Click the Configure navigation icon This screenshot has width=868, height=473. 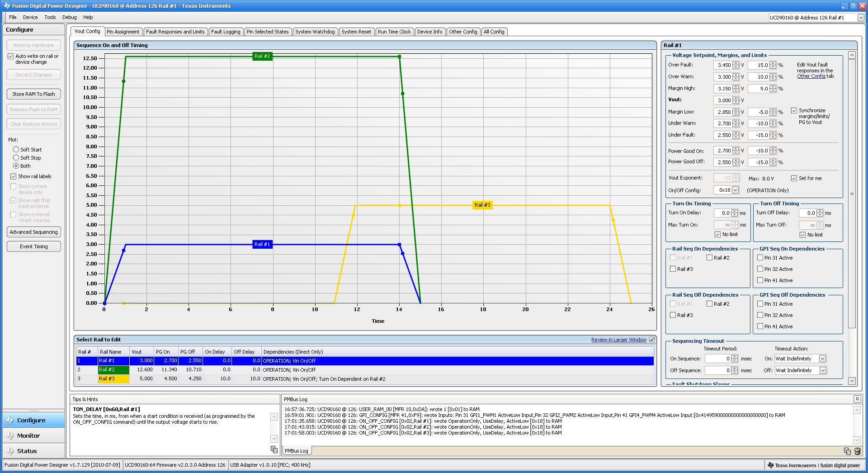coord(10,420)
